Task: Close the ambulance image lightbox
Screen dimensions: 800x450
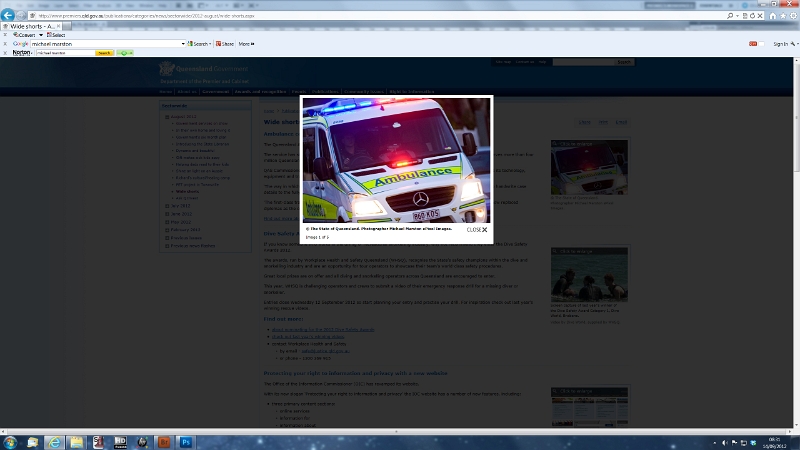Action: [477, 230]
